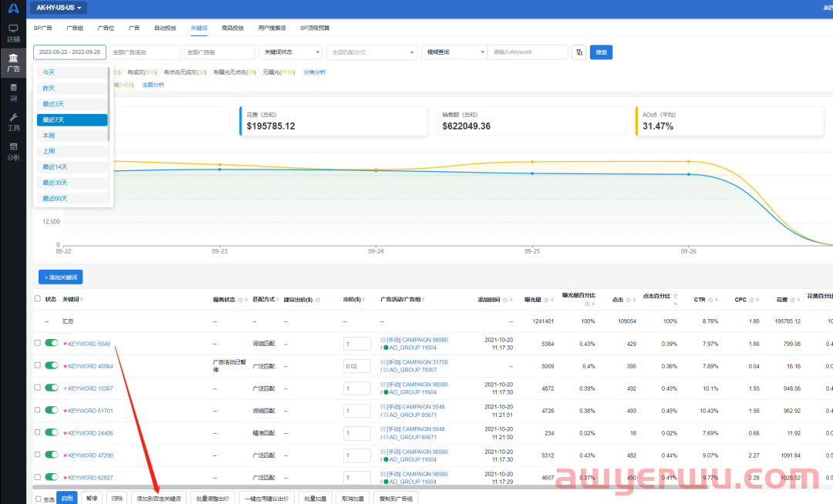Toggle the status switch for KEYWORD 61701
The width and height of the screenshot is (833, 504).
(x=52, y=409)
